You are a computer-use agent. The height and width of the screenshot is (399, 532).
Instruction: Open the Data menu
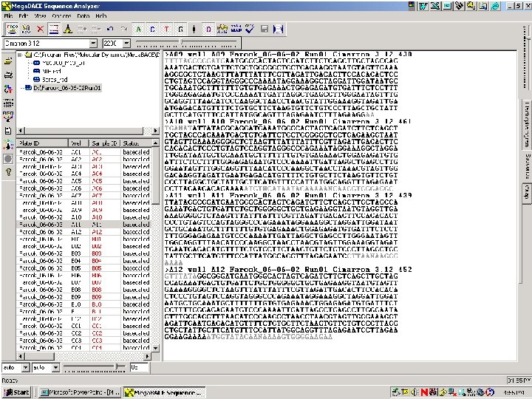pos(83,16)
